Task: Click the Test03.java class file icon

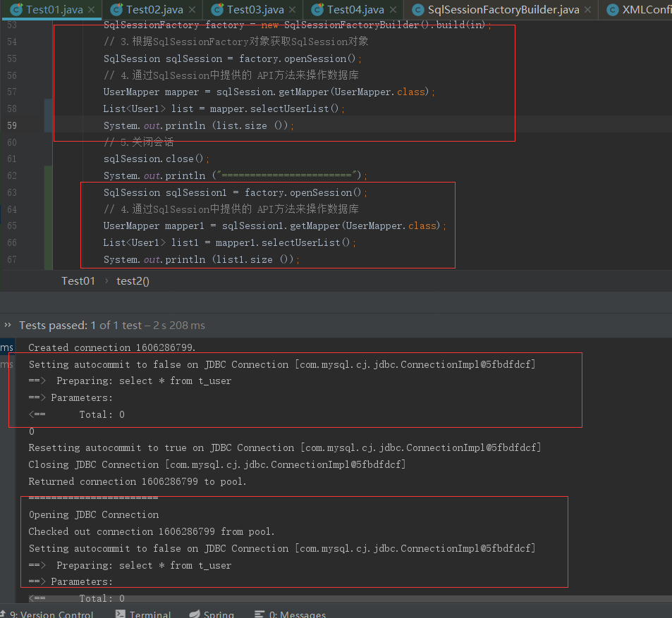Action: 217,9
